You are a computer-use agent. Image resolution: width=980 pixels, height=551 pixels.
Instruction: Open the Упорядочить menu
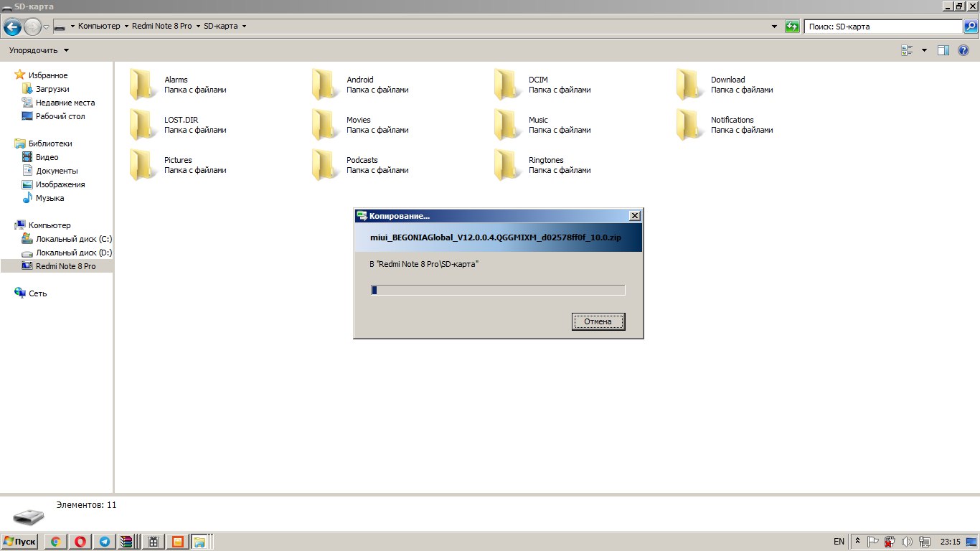click(x=39, y=50)
